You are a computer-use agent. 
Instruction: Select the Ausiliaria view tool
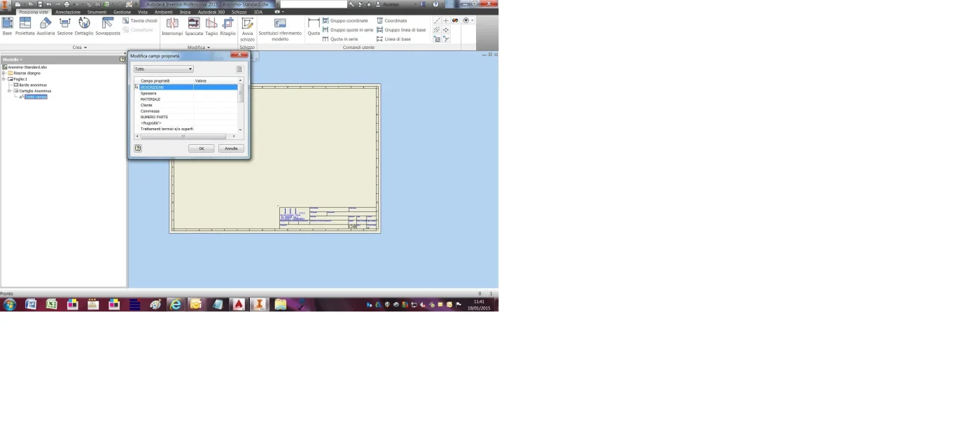[45, 27]
